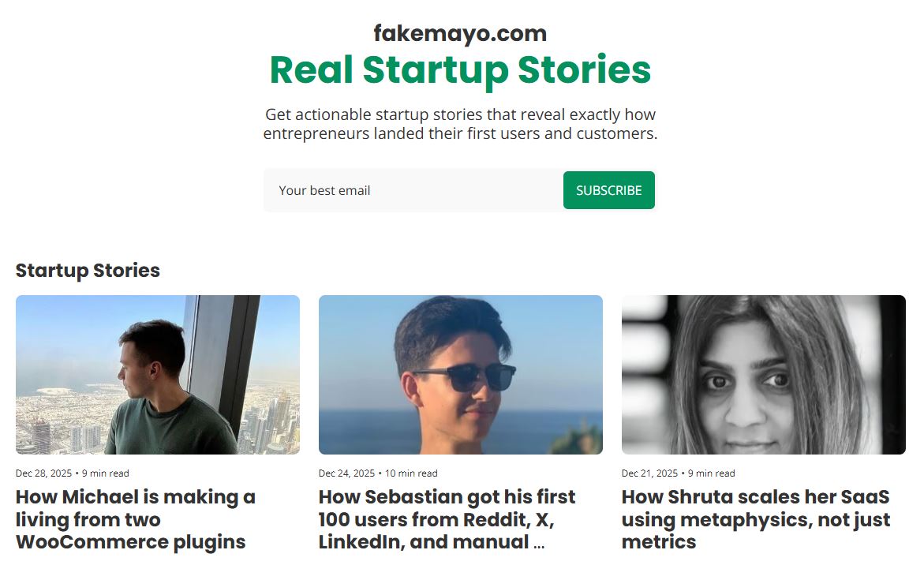Click the fakemayo.com site name

click(x=459, y=32)
